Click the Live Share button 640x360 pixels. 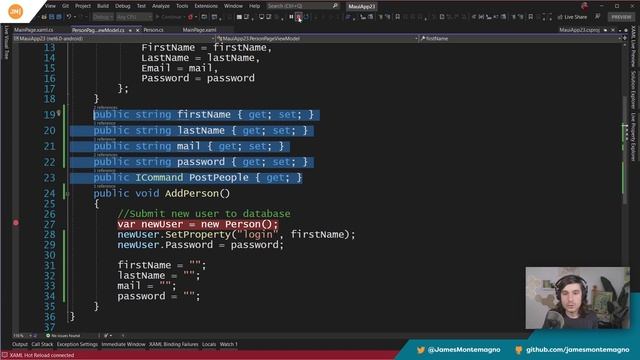[x=572, y=17]
